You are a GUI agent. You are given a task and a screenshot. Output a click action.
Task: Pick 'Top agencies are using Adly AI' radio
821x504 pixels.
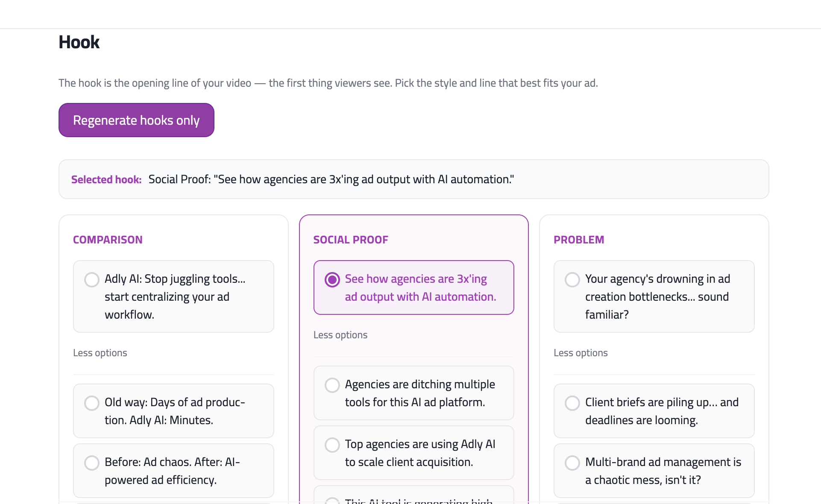[332, 445]
